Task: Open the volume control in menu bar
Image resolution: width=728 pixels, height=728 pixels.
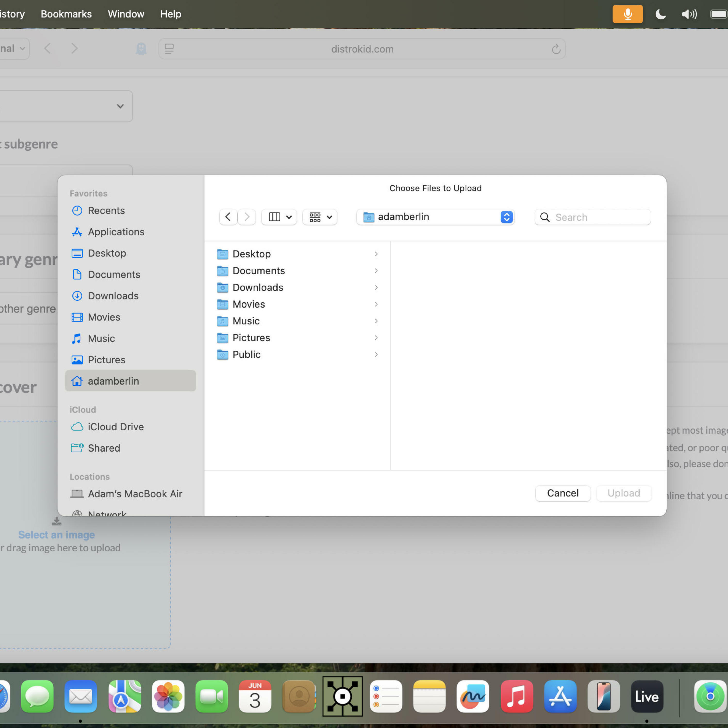Action: [x=689, y=14]
